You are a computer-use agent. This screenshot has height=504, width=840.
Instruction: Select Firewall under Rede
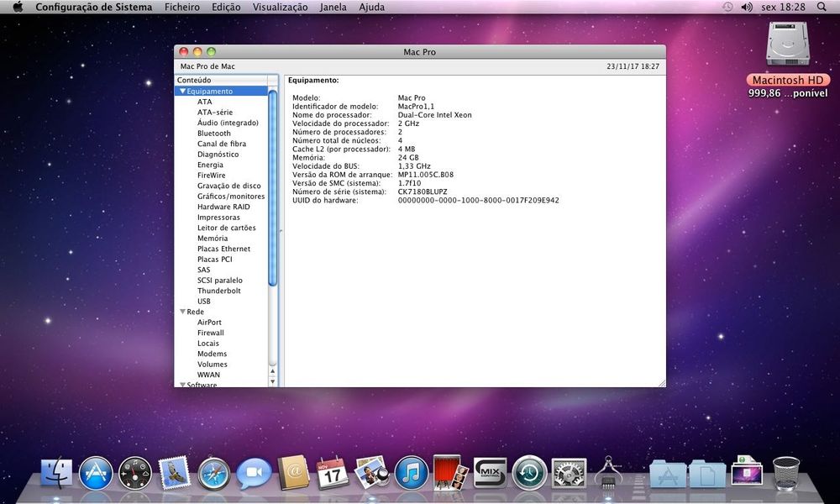(x=211, y=333)
